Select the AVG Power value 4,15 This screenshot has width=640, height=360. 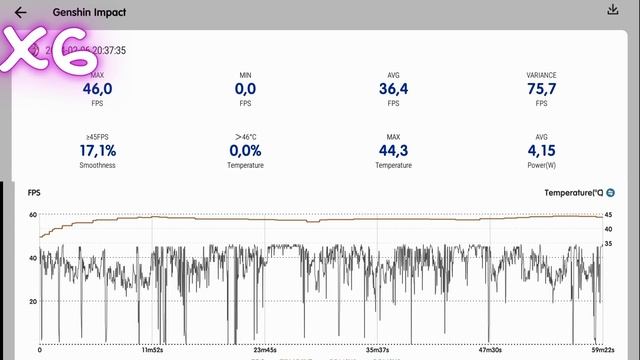coord(541,151)
